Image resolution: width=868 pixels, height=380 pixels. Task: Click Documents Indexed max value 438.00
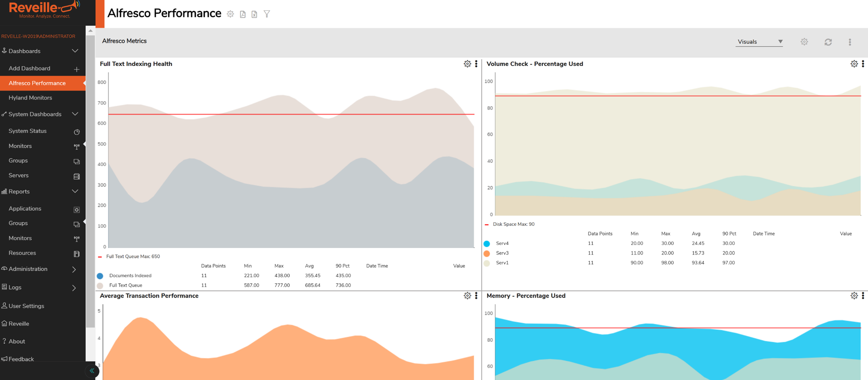282,276
